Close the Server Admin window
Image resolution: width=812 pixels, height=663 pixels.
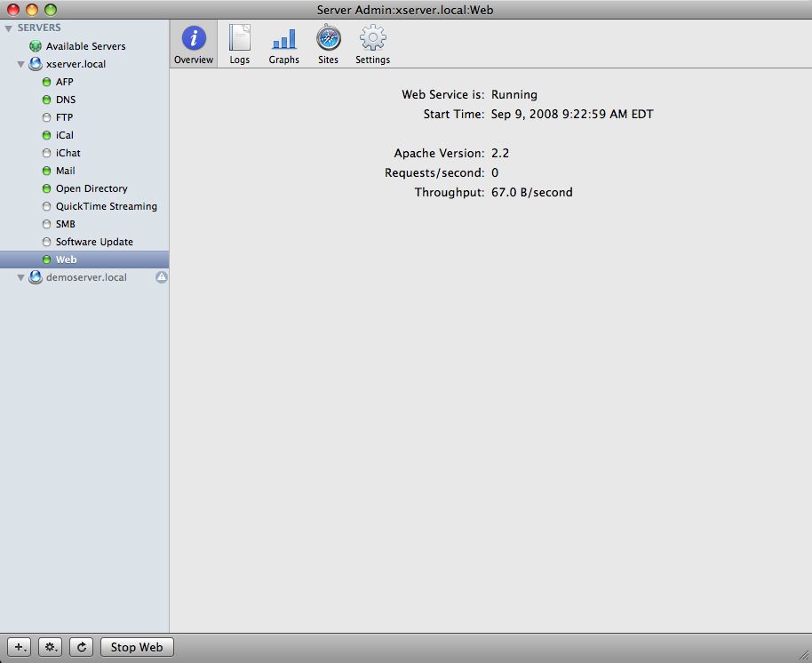[x=13, y=9]
